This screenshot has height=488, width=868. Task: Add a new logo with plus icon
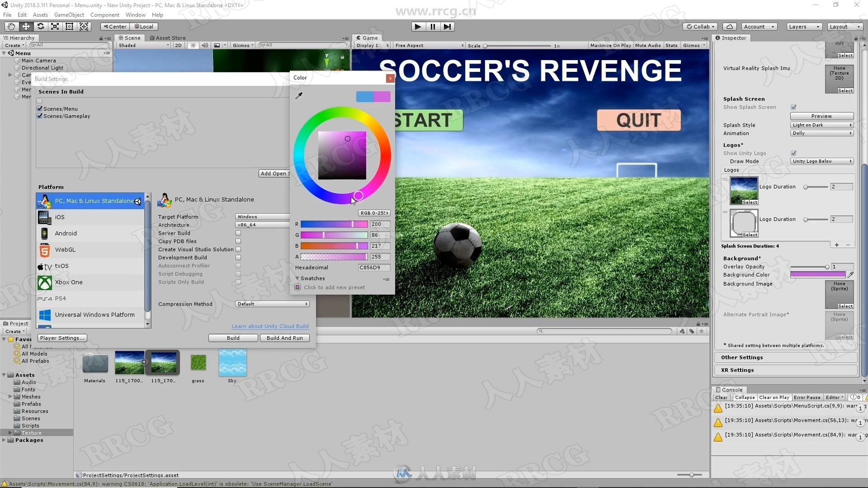coord(837,245)
